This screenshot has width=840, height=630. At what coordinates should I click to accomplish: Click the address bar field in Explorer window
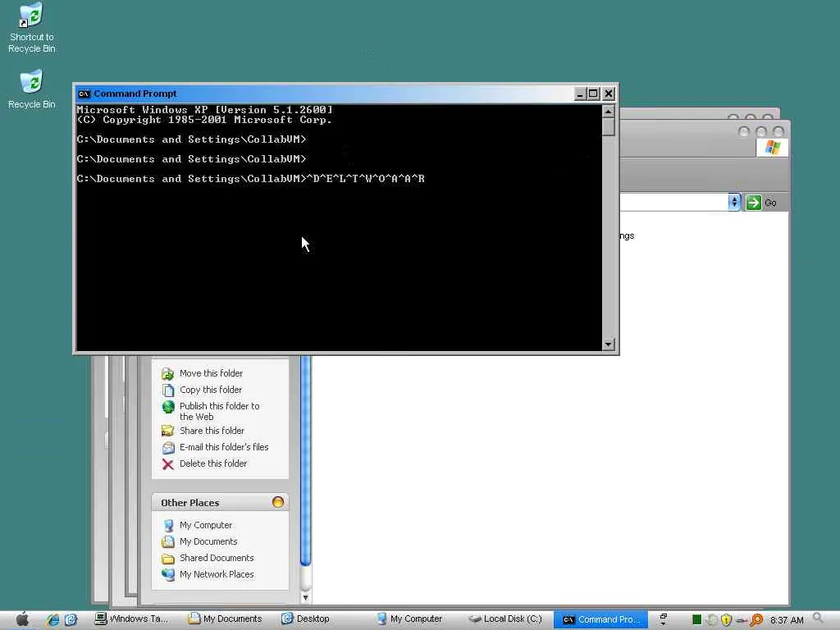point(674,203)
